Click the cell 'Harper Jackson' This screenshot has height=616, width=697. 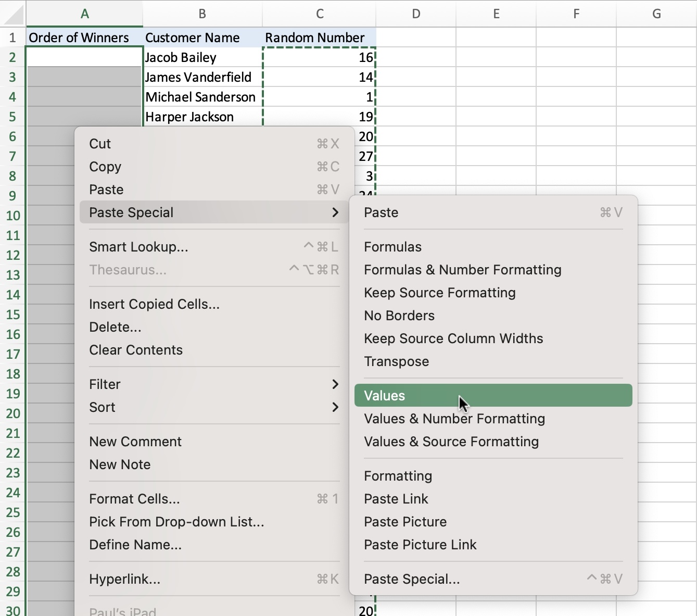tap(202, 117)
